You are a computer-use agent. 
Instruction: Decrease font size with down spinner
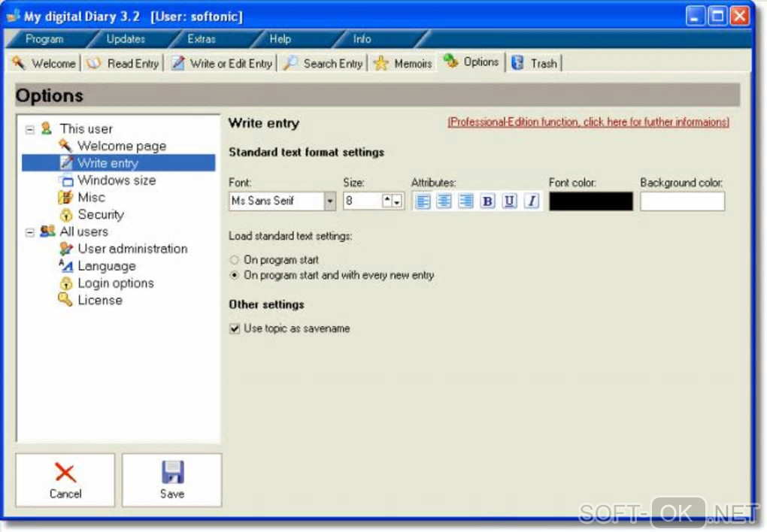pos(397,201)
